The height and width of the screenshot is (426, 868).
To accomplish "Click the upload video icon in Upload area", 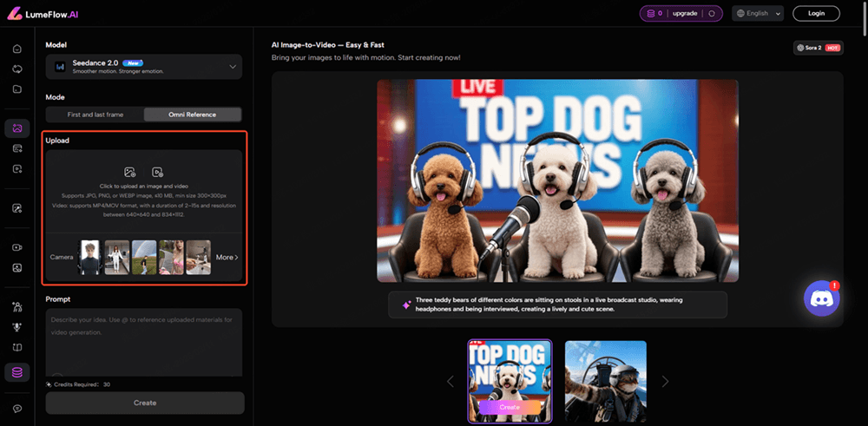I will coord(157,173).
